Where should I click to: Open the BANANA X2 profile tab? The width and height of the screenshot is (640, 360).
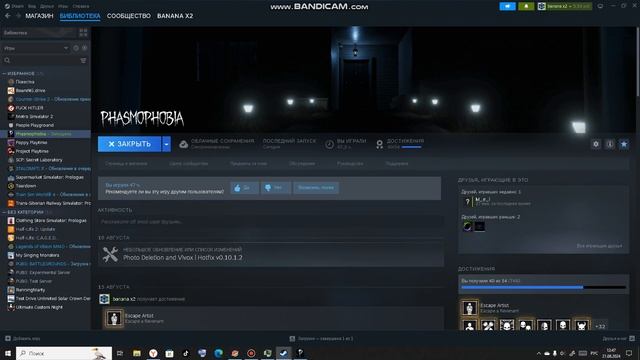coord(175,16)
